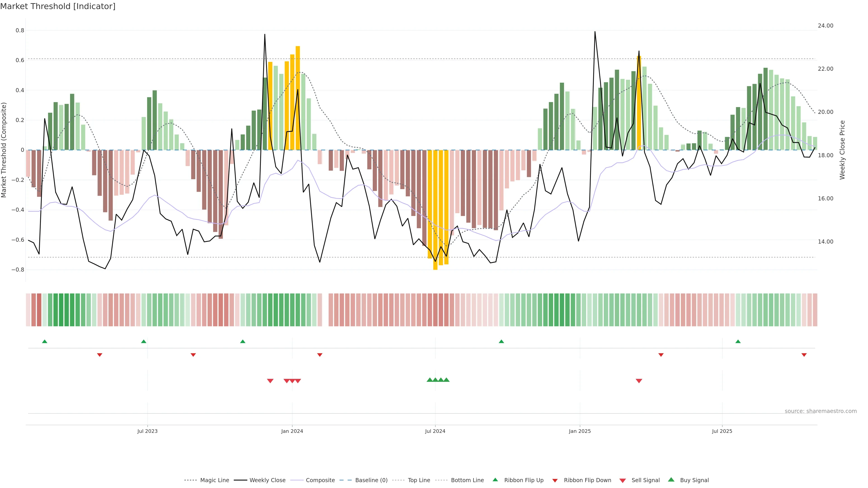Click the Buy Signal legend triangle icon

(671, 480)
